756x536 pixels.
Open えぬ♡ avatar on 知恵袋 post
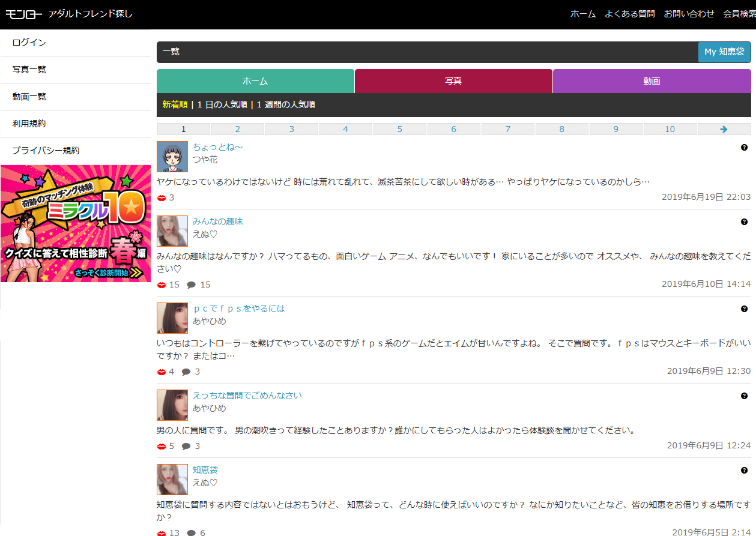[172, 480]
